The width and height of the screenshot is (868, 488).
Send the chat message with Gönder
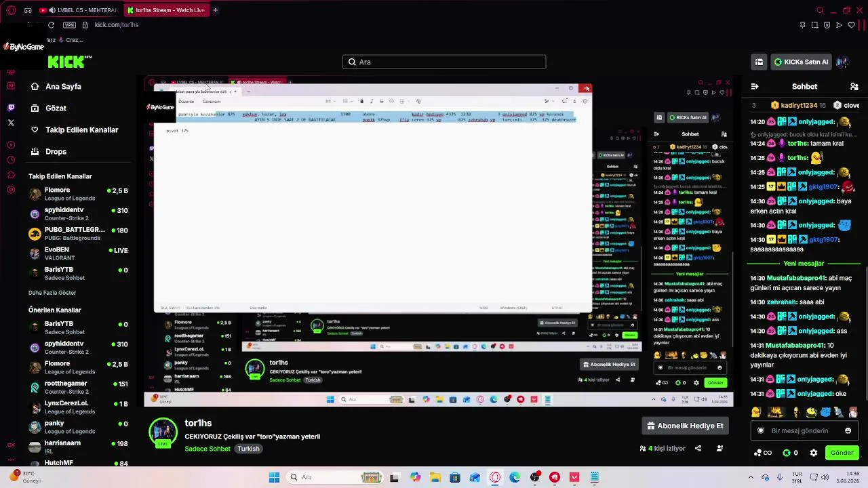tap(842, 453)
